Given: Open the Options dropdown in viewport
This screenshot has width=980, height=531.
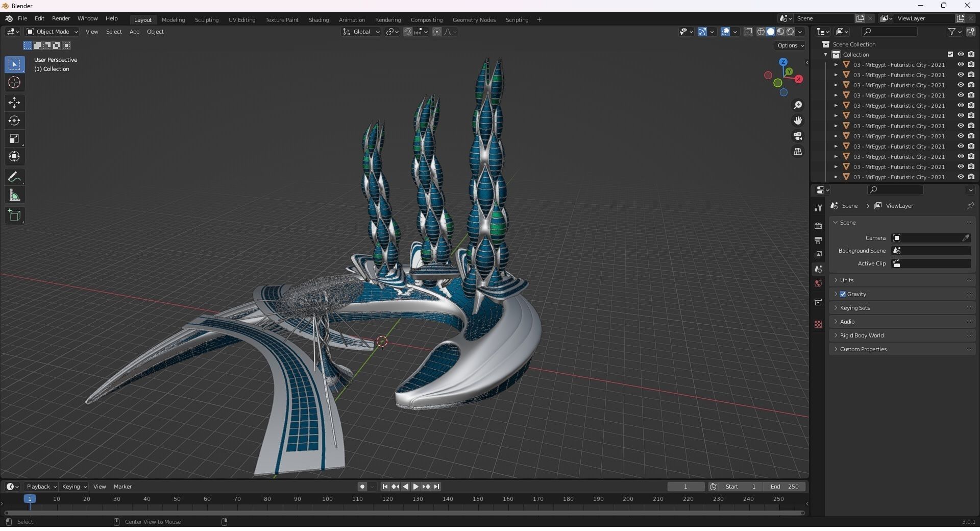Looking at the screenshot, I should click(x=790, y=45).
